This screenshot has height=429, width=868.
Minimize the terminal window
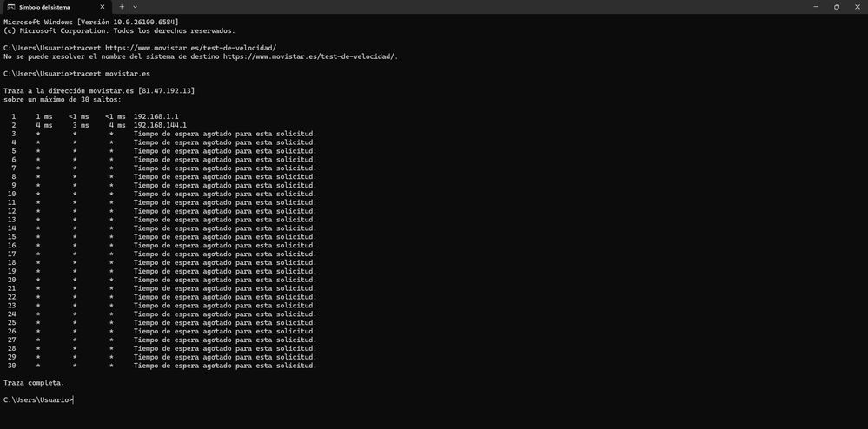[812, 7]
